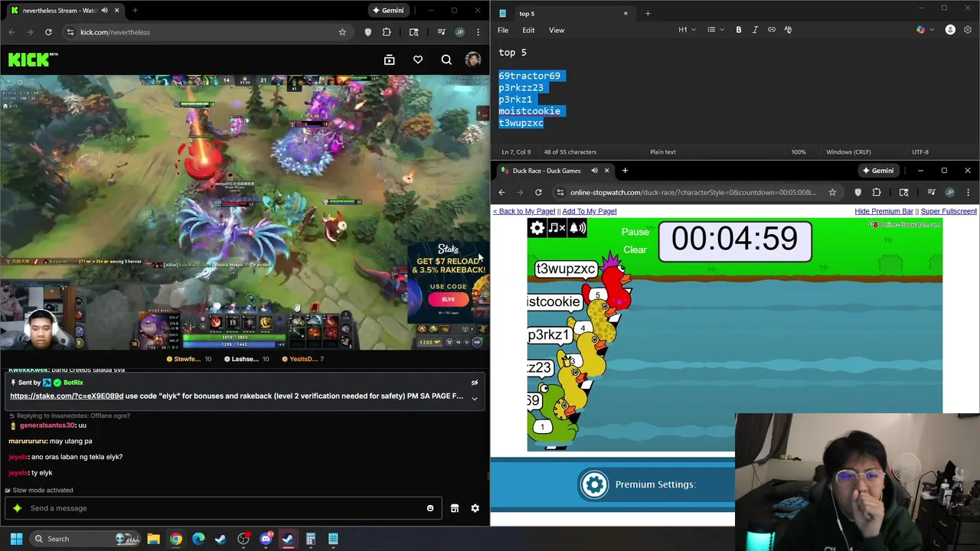980x551 pixels.
Task: Open Kick search icon
Action: click(446, 60)
